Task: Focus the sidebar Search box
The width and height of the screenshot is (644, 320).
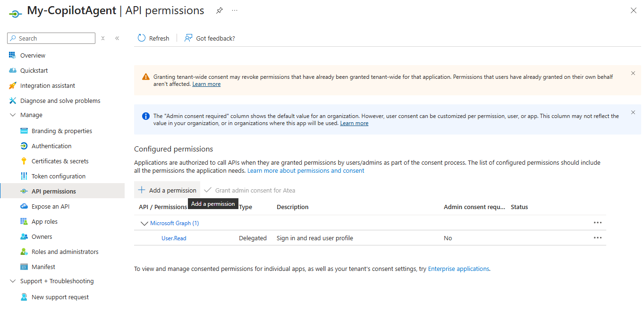Action: pyautogui.click(x=51, y=38)
